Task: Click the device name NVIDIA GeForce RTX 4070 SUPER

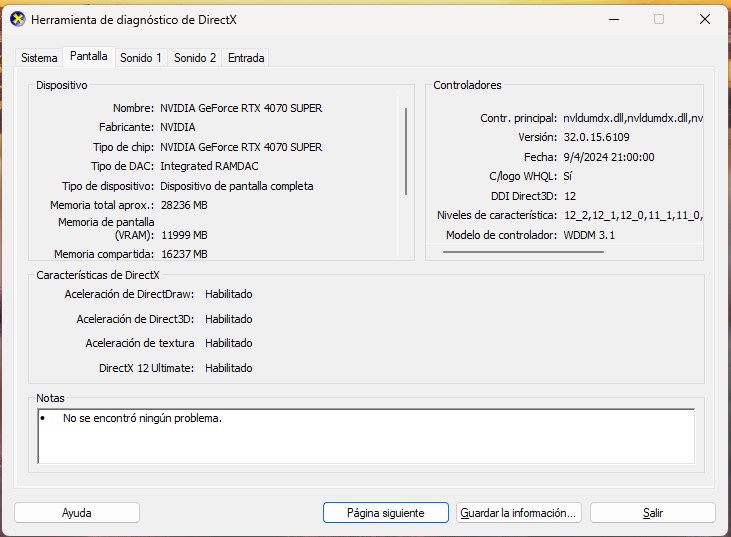Action: coord(241,108)
